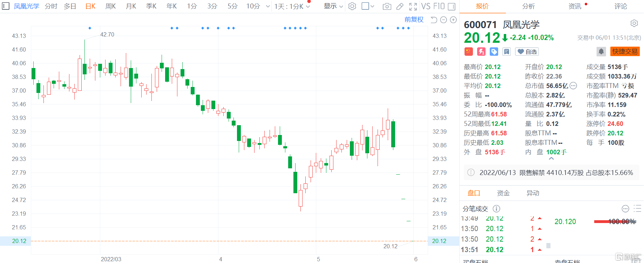644x263 pixels.
Task: Open the F10 company info
Action: (439, 6)
